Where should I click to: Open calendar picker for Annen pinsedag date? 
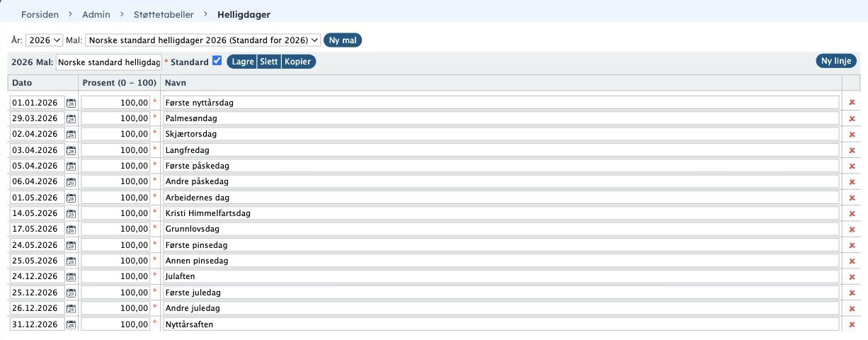[x=71, y=261]
